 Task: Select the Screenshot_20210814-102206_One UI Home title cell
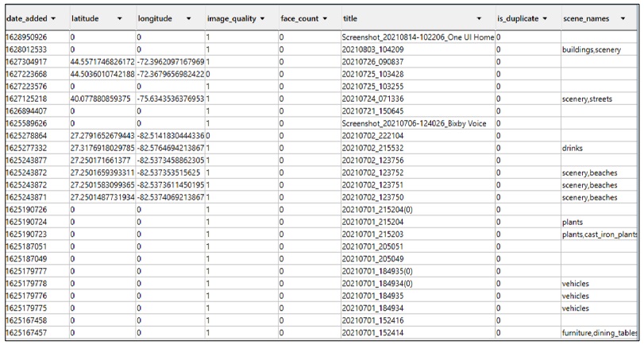[417, 37]
